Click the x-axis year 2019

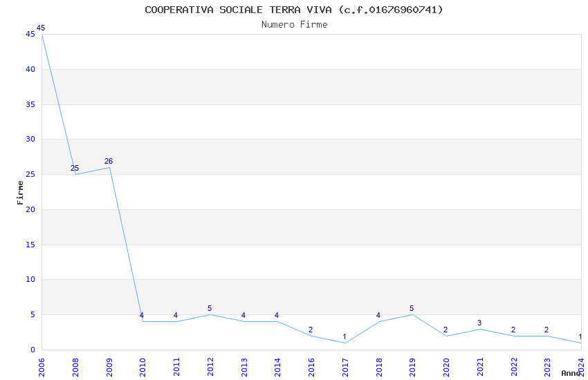(x=412, y=367)
